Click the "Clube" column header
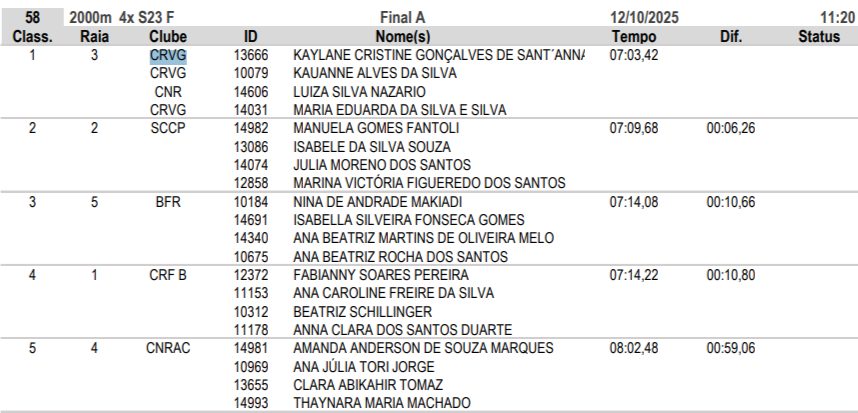Image resolution: width=858 pixels, height=413 pixels. pyautogui.click(x=167, y=37)
